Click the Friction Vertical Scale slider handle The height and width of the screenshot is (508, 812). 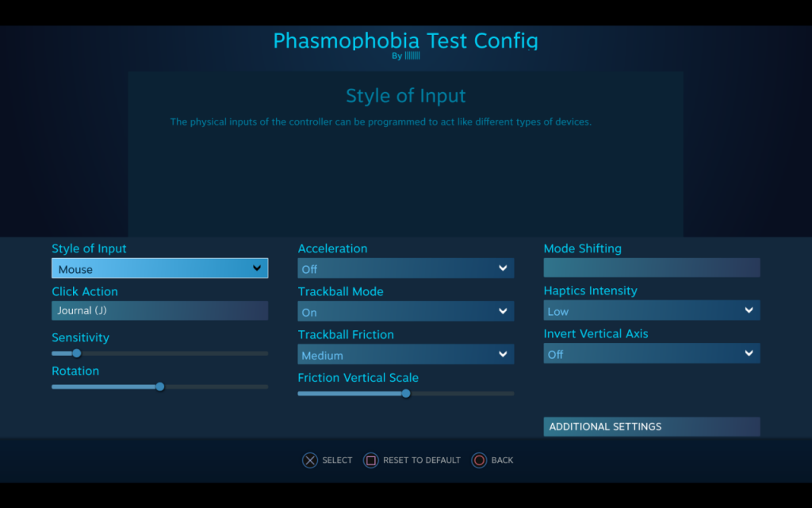[x=406, y=393]
